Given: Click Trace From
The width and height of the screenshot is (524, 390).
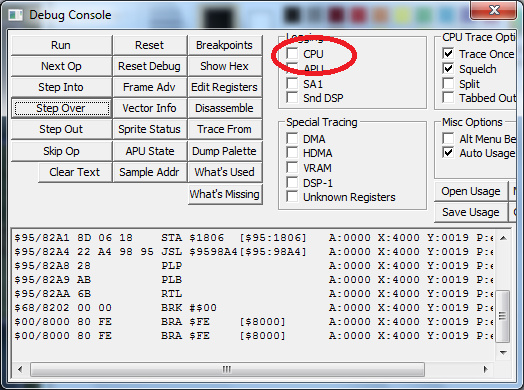Looking at the screenshot, I should 225,129.
